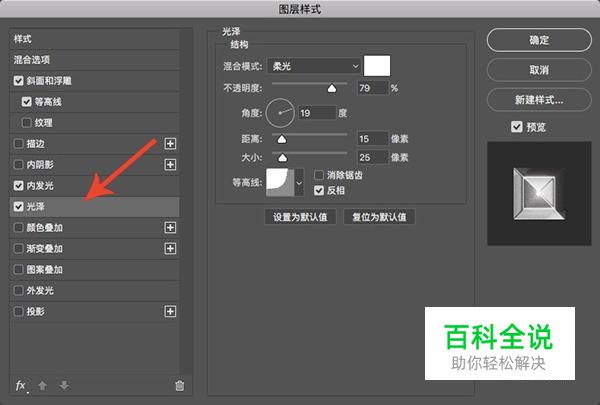Click the Cancel (取消) button

pyautogui.click(x=539, y=70)
